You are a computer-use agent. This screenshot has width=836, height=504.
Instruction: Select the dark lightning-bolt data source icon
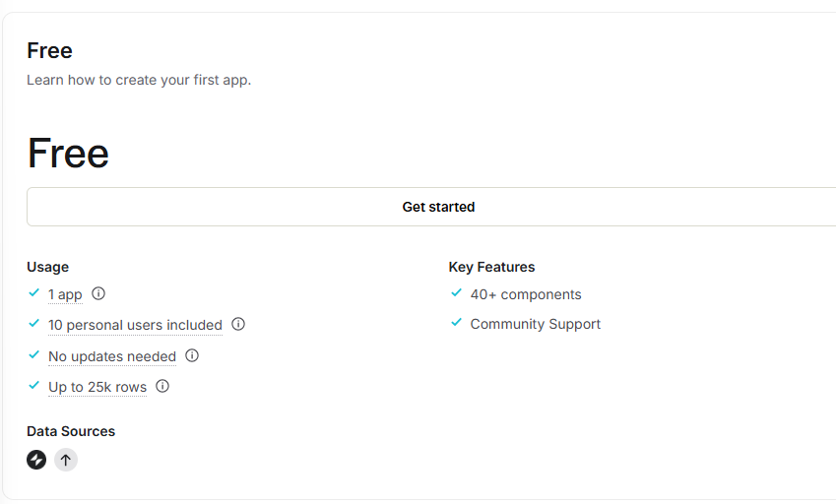[x=36, y=460]
